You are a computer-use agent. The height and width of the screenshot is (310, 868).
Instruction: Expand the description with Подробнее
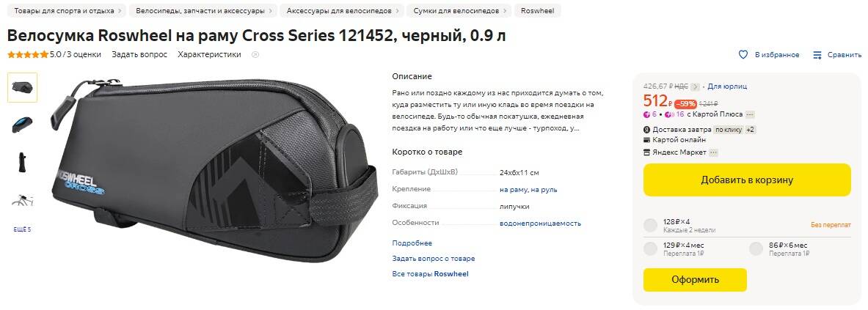412,243
